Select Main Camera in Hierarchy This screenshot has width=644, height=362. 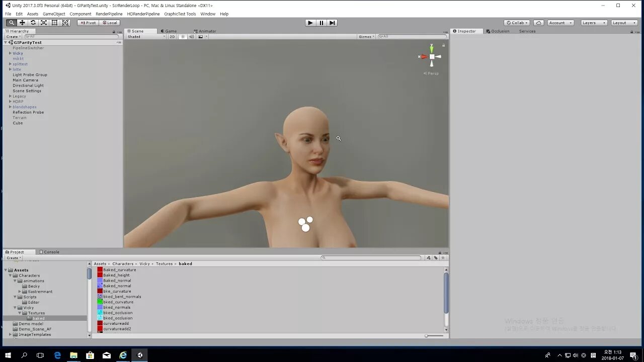pos(25,80)
